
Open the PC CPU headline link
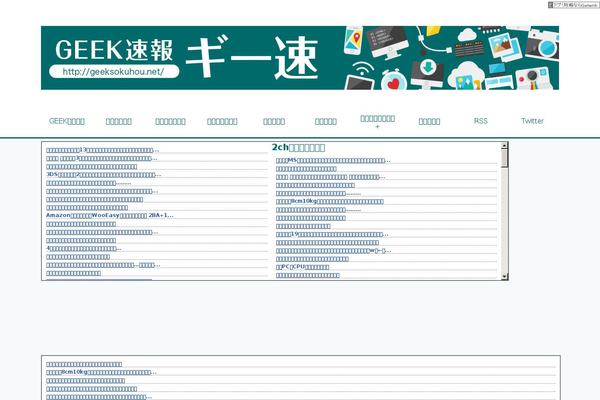[302, 267]
